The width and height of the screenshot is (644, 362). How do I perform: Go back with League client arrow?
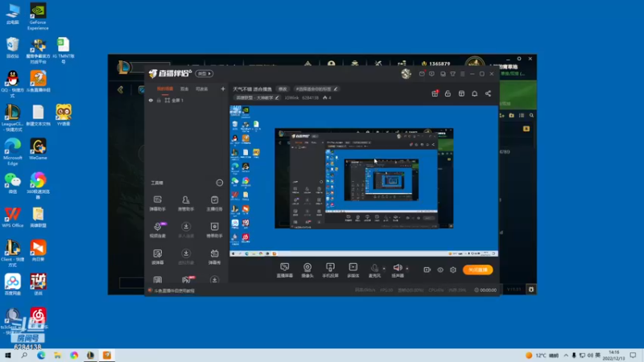[120, 89]
